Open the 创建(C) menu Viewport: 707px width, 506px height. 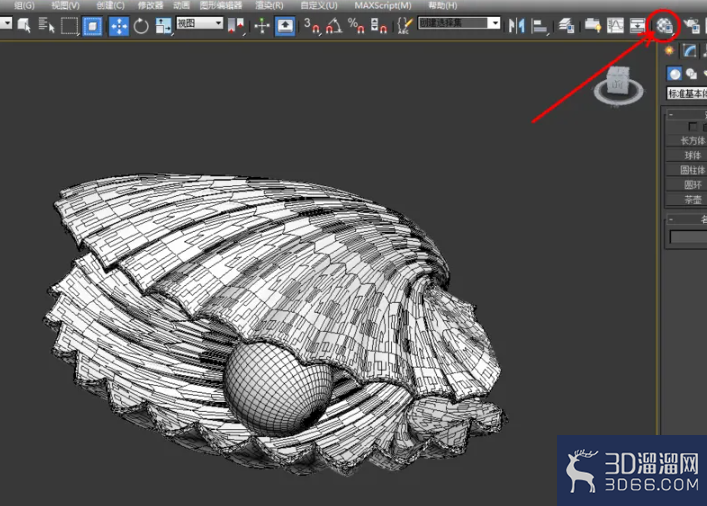click(x=110, y=5)
